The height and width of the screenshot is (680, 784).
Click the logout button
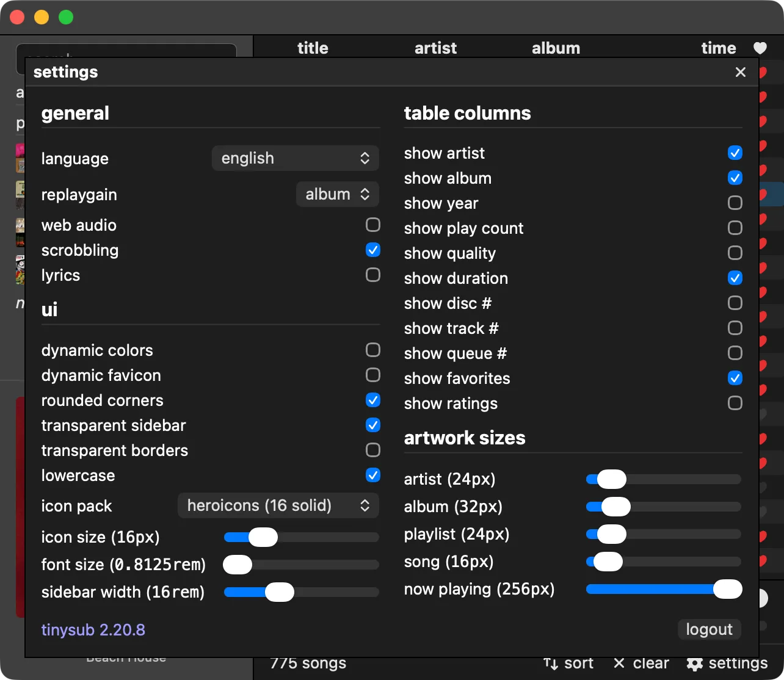710,629
